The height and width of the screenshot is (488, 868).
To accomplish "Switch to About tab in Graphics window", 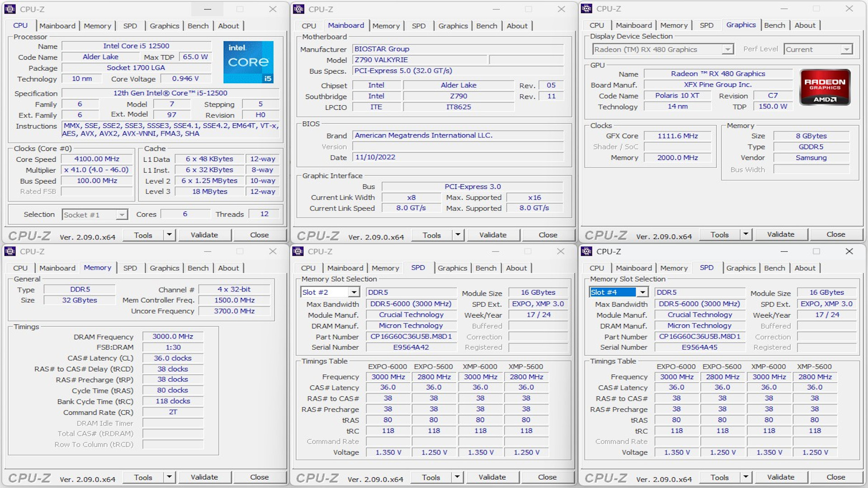I will tap(805, 25).
